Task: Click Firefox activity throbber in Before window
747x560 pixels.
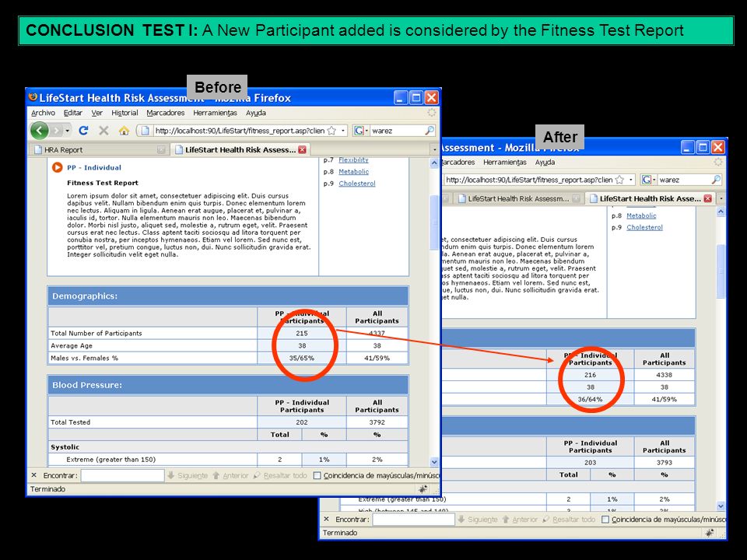Action: click(431, 112)
